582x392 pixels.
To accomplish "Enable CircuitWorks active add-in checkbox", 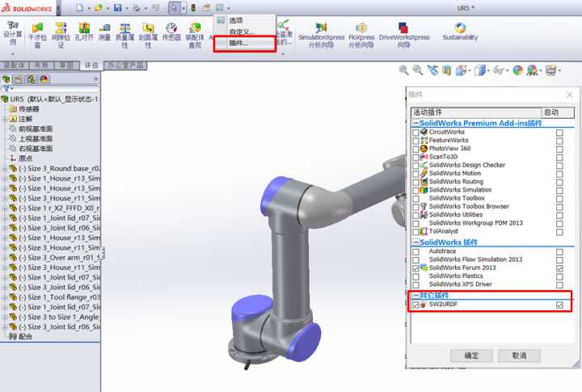I will 415,133.
